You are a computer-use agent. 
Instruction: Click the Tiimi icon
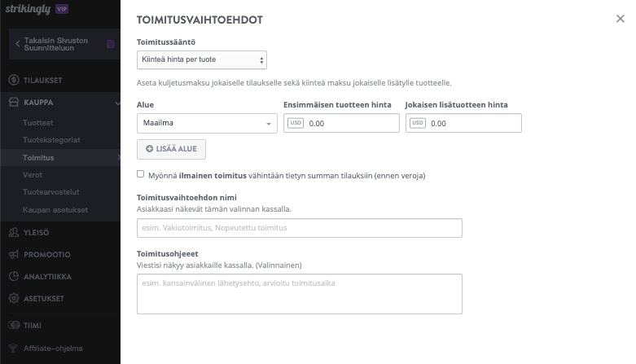click(14, 325)
